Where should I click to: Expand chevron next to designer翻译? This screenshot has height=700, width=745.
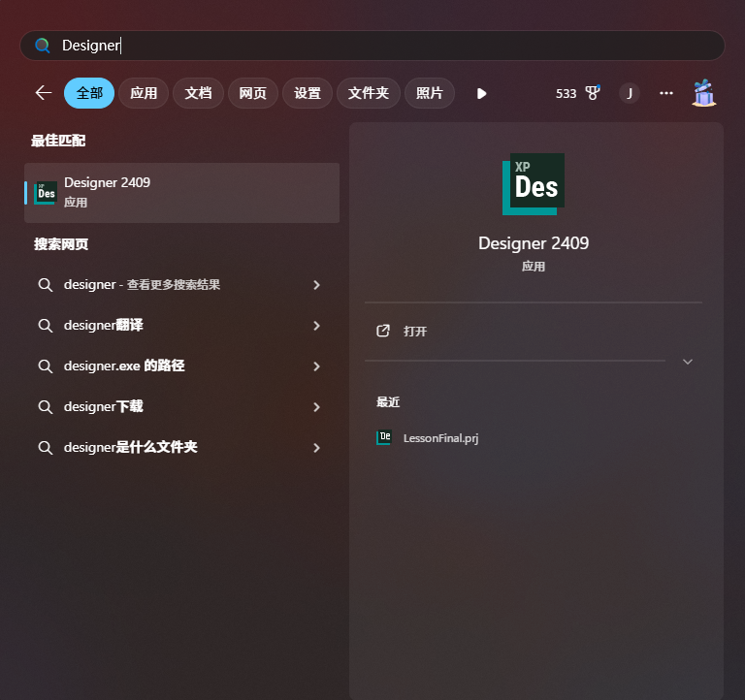pos(317,326)
